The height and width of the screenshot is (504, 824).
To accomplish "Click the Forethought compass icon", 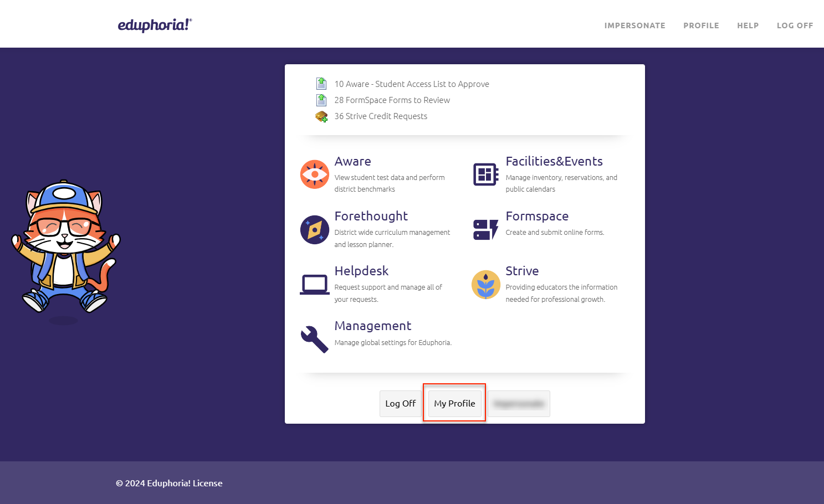I will coord(314,229).
